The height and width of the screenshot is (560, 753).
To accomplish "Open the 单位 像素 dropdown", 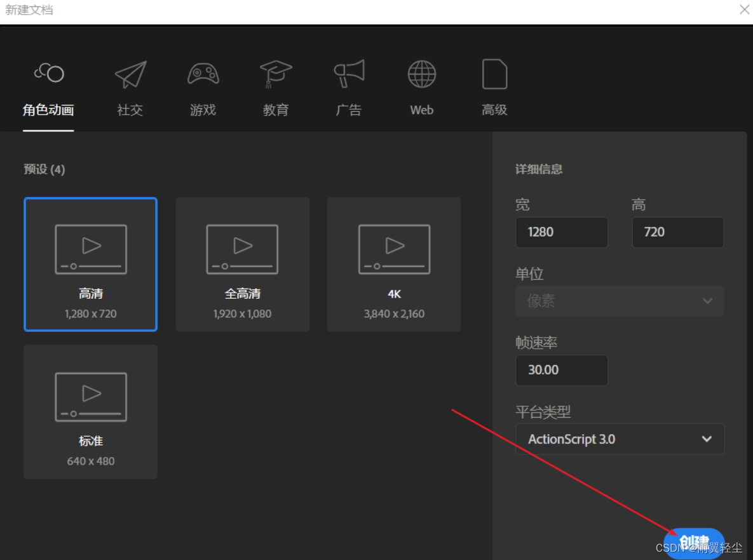I will point(620,301).
